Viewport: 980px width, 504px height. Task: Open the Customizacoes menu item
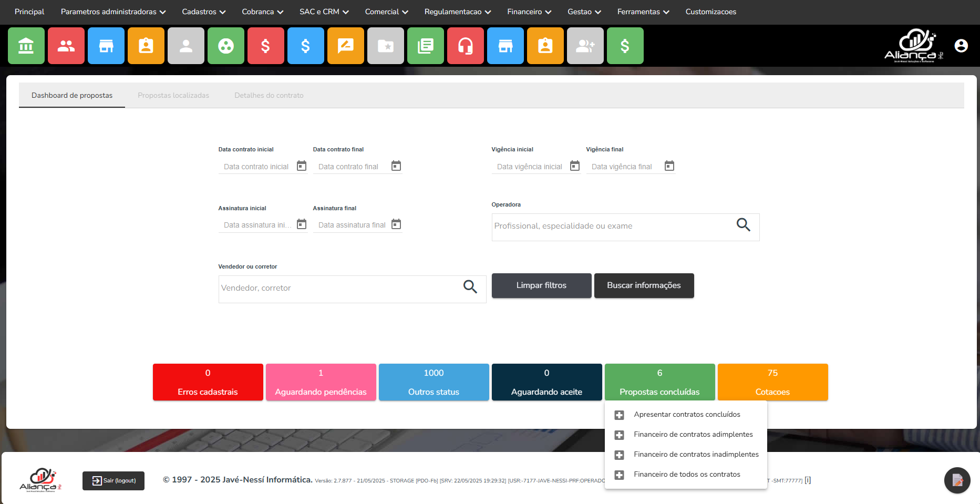tap(710, 12)
